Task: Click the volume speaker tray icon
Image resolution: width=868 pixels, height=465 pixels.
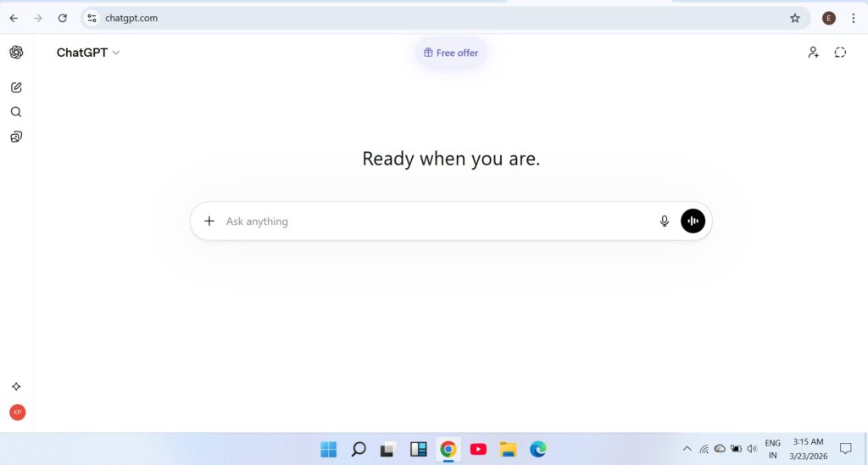Action: (752, 449)
